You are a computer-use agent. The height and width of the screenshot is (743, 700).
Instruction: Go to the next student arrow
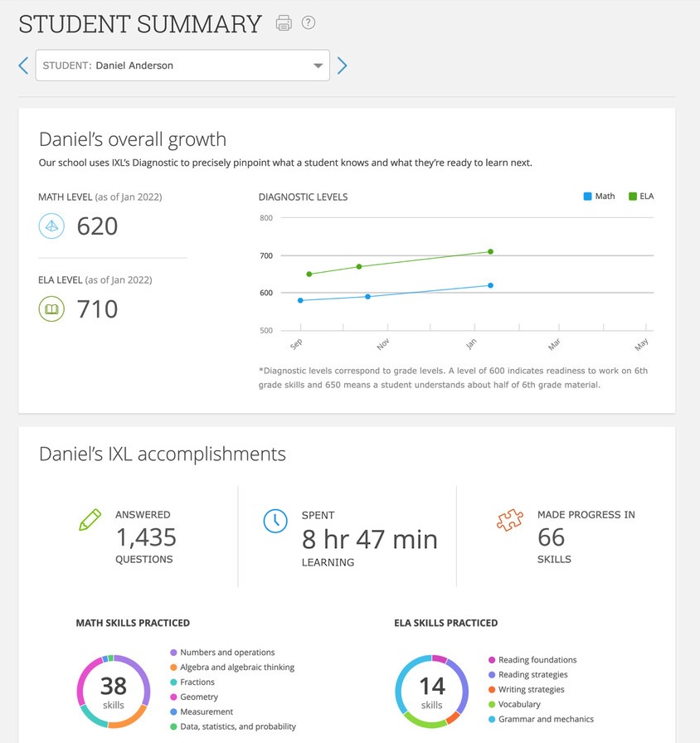[343, 66]
